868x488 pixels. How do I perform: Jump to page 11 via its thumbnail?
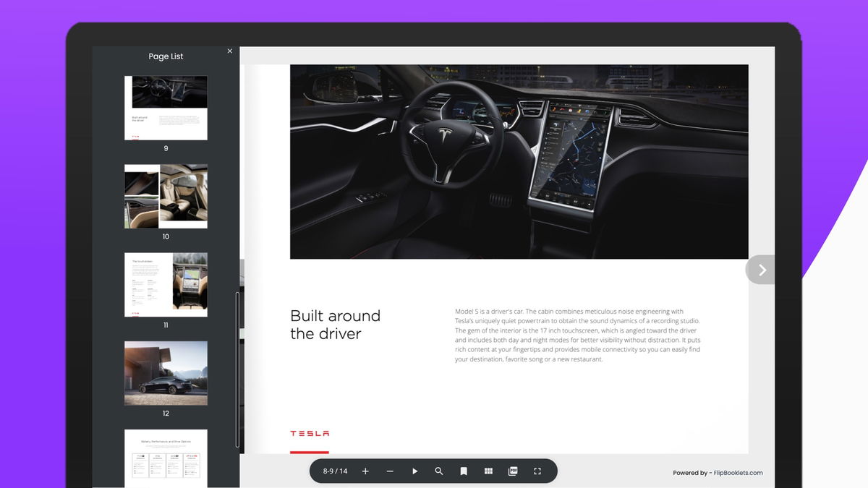[166, 283]
